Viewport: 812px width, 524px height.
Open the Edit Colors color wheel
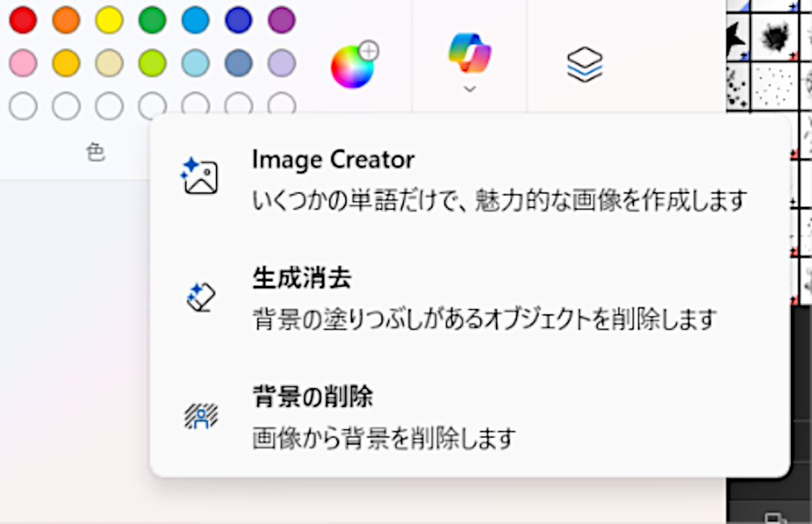coord(353,65)
